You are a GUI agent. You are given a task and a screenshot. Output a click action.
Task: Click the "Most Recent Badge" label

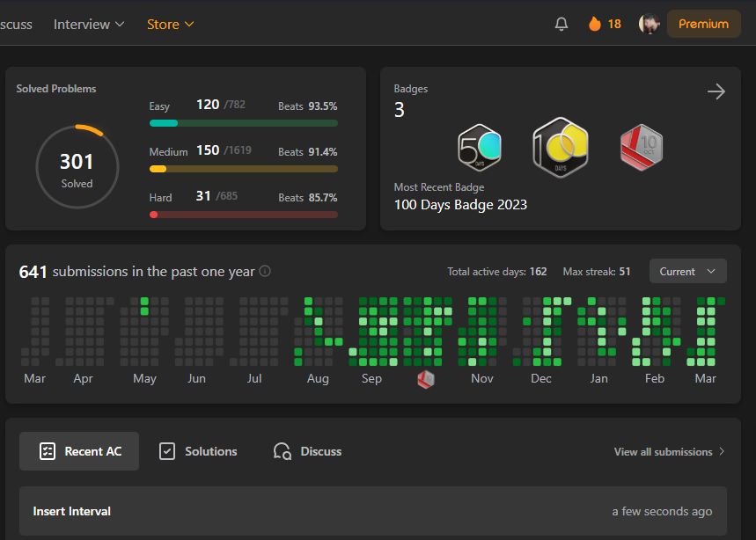click(x=439, y=187)
